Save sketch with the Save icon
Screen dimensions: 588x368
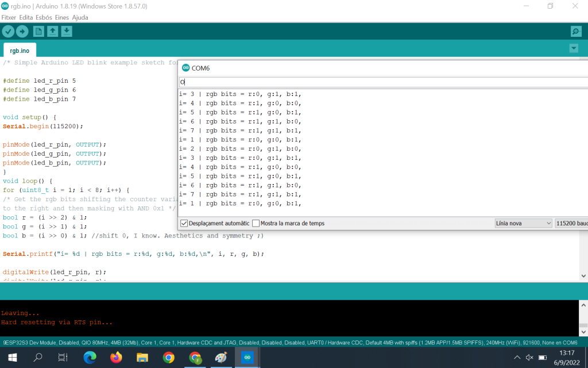pos(67,32)
